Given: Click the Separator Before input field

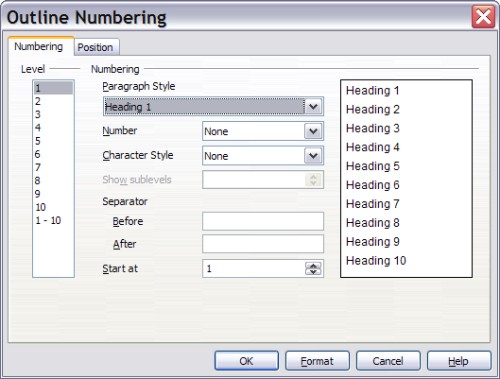Looking at the screenshot, I should pos(263,221).
